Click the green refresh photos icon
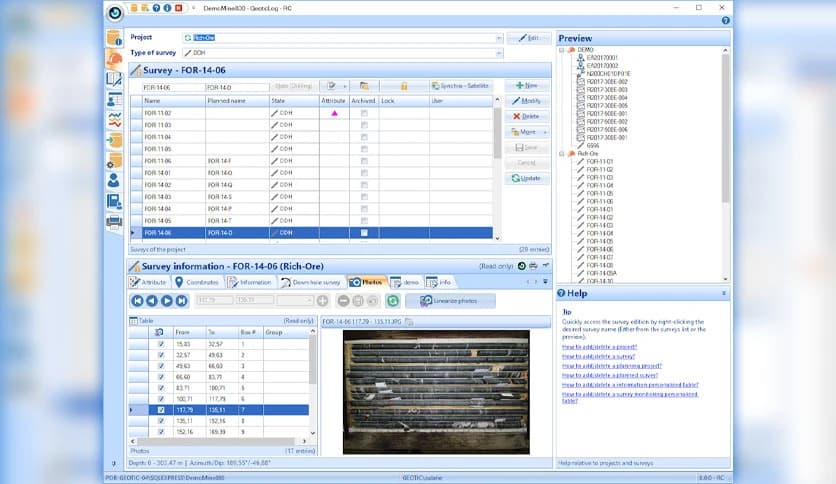The width and height of the screenshot is (836, 484). pos(394,300)
